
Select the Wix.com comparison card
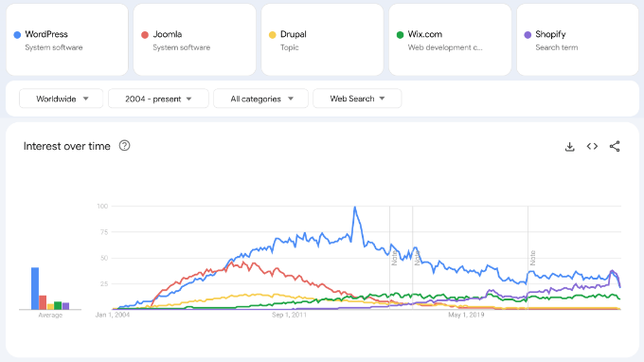click(x=450, y=40)
